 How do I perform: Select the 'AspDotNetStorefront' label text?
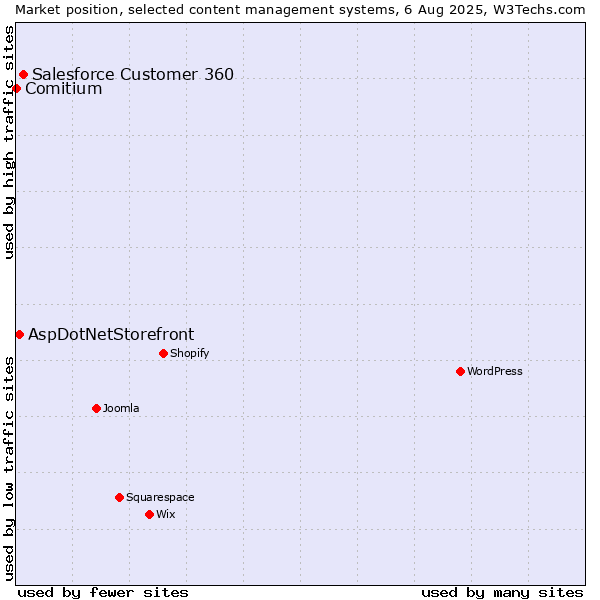click(111, 335)
